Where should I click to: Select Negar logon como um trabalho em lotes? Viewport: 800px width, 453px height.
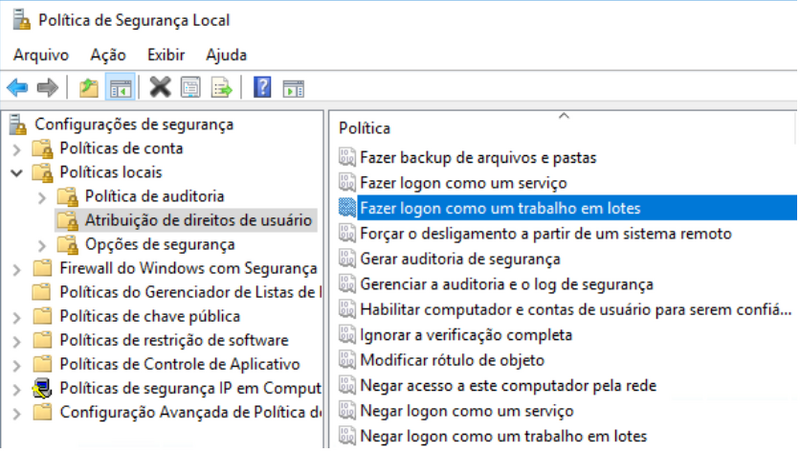click(x=503, y=436)
